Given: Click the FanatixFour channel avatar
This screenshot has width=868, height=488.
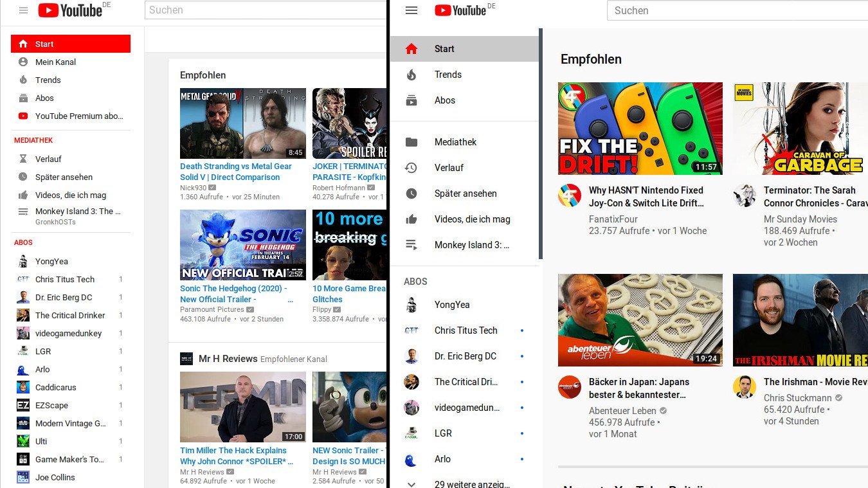Looking at the screenshot, I should point(570,195).
